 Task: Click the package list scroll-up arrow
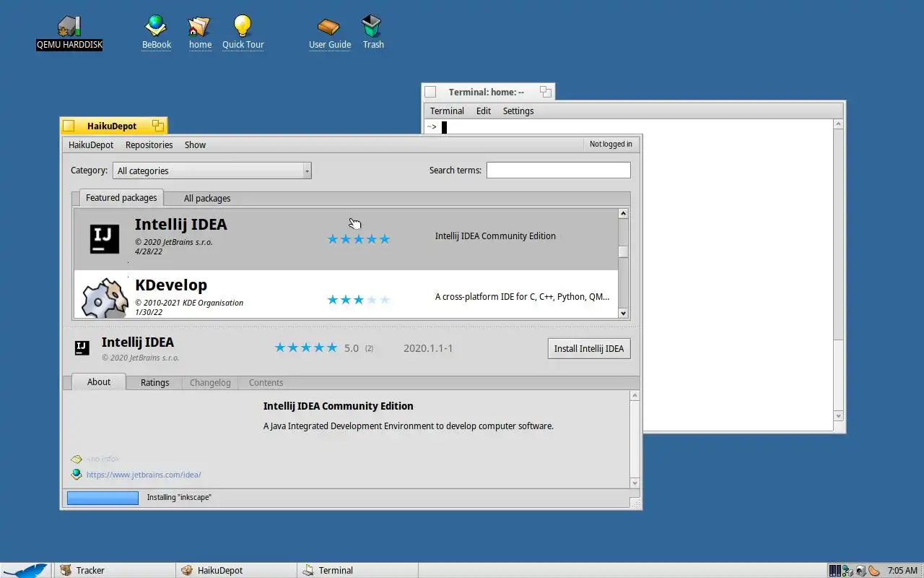[x=623, y=213]
